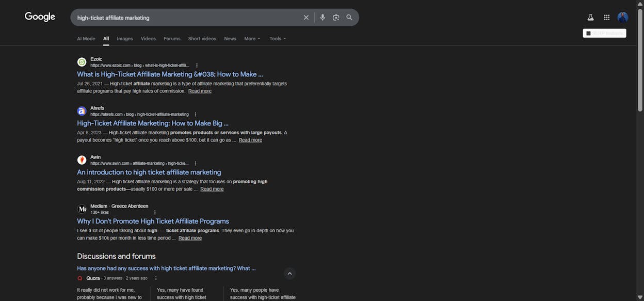Click the Ezoic site favicon

pos(82,62)
